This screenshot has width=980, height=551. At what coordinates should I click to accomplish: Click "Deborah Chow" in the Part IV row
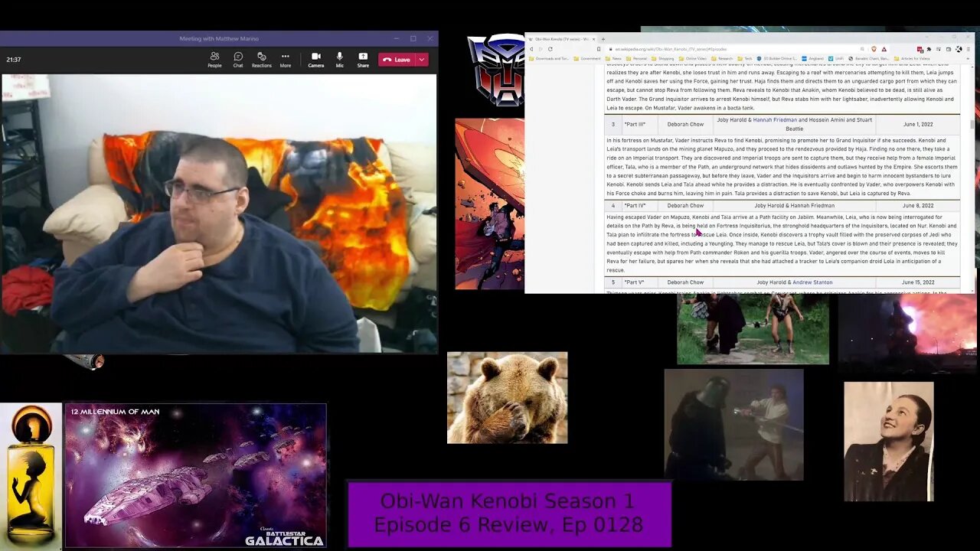(685, 206)
